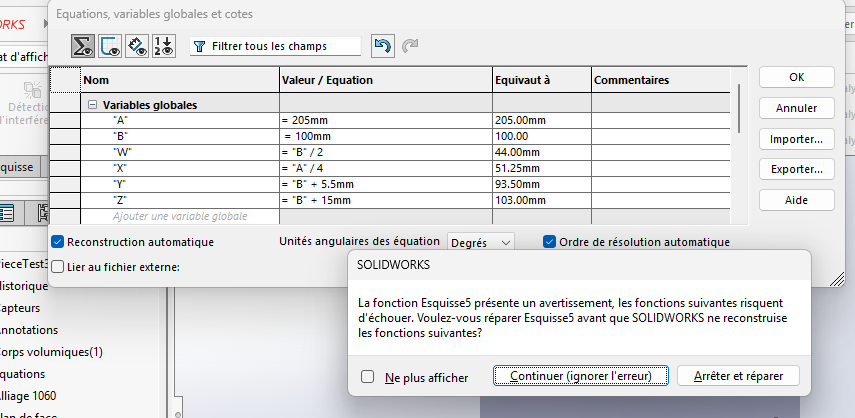The image size is (855, 418).
Task: Toggle Ordre de résolution automatique checkbox
Action: 549,242
